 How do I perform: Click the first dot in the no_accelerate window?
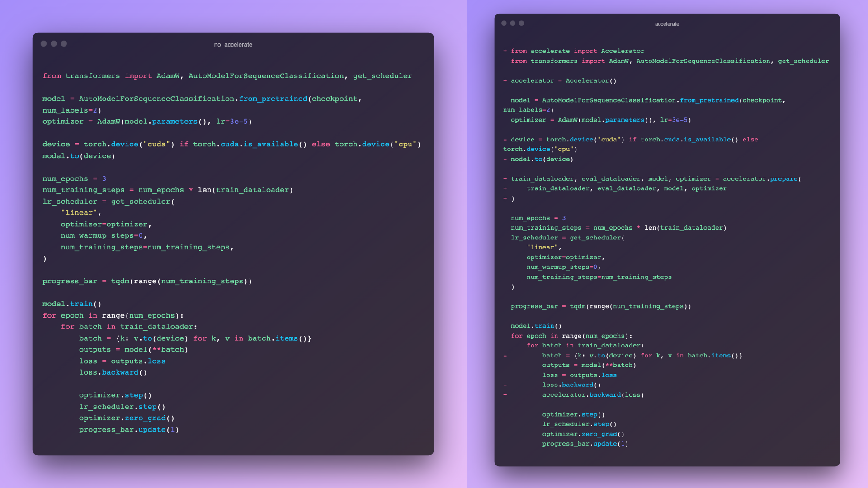tap(43, 44)
